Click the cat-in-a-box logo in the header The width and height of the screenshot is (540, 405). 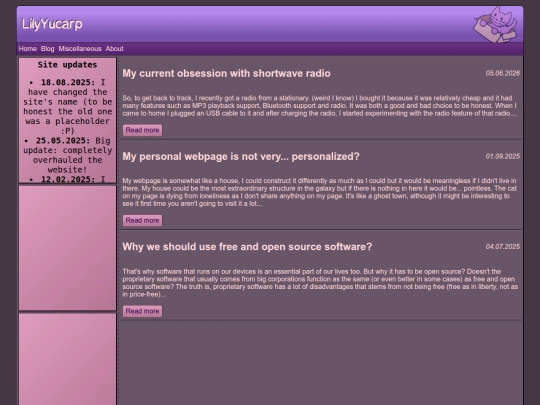(495, 24)
